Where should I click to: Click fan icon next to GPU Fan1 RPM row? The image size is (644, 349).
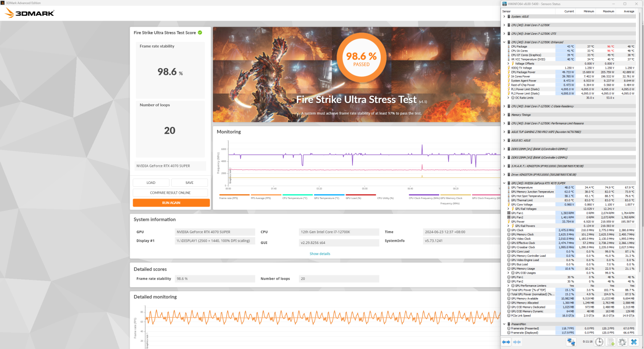point(509,213)
